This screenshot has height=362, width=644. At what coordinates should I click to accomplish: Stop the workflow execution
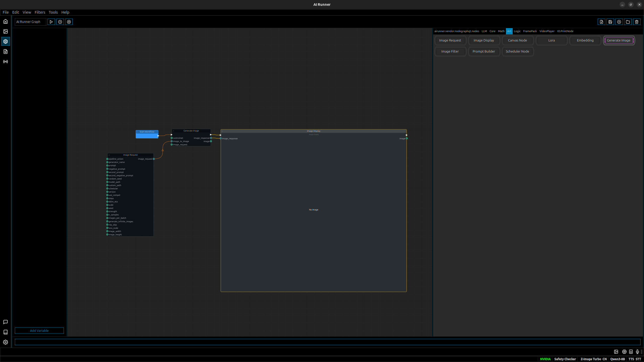click(69, 22)
